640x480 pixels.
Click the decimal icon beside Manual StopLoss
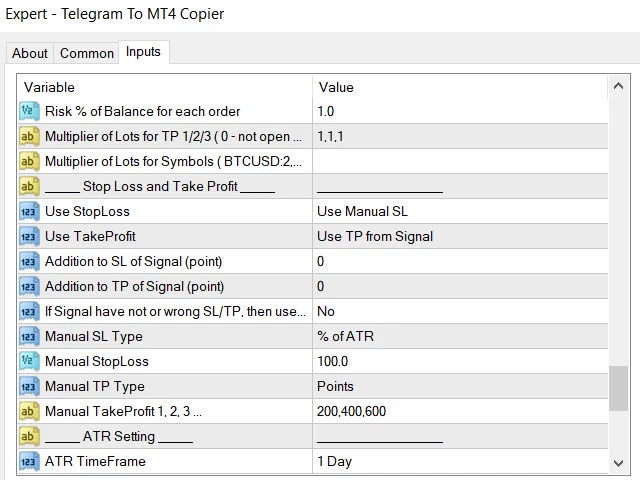(x=29, y=361)
